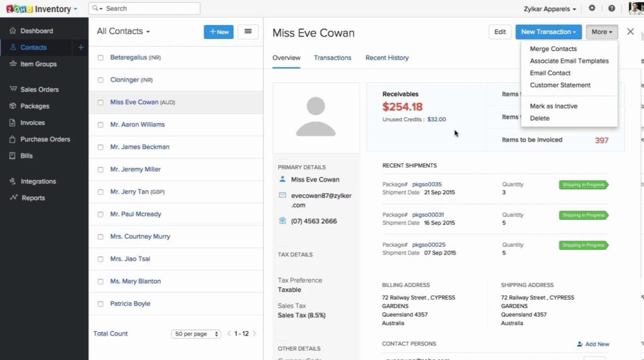Open the settings gear icon
The image size is (644, 360).
[592, 9]
